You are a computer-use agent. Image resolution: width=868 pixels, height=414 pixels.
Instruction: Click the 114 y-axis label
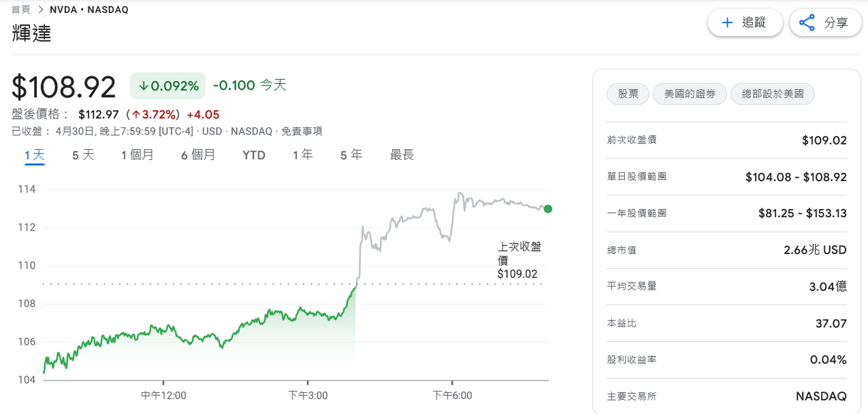click(27, 190)
